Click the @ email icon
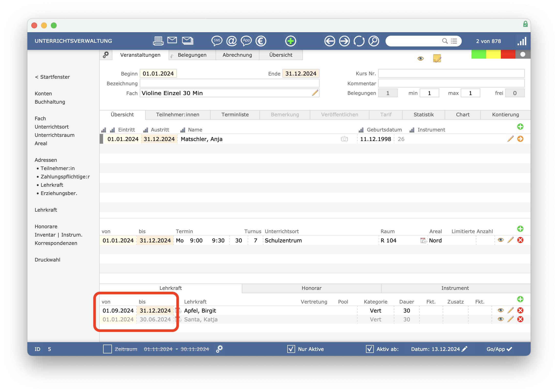Screen dimensions: 558x392 tap(231, 41)
